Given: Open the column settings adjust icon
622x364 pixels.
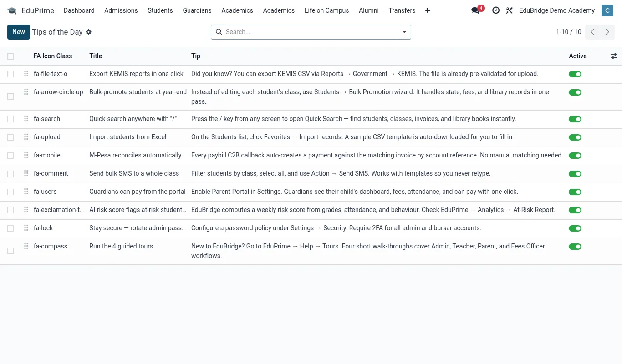Looking at the screenshot, I should [x=614, y=56].
